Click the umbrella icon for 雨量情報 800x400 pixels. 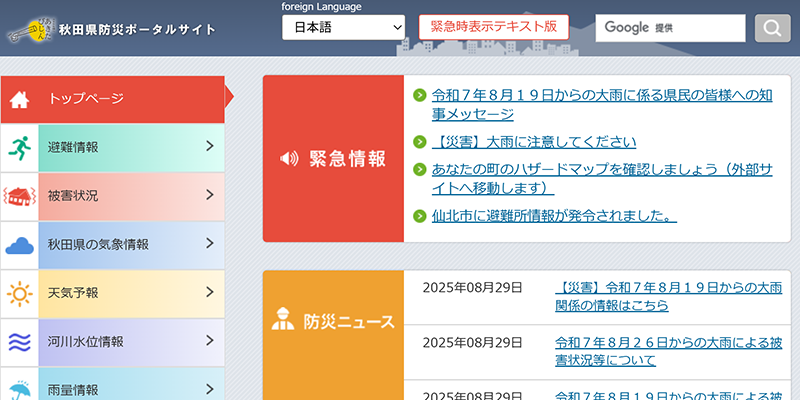click(x=19, y=390)
